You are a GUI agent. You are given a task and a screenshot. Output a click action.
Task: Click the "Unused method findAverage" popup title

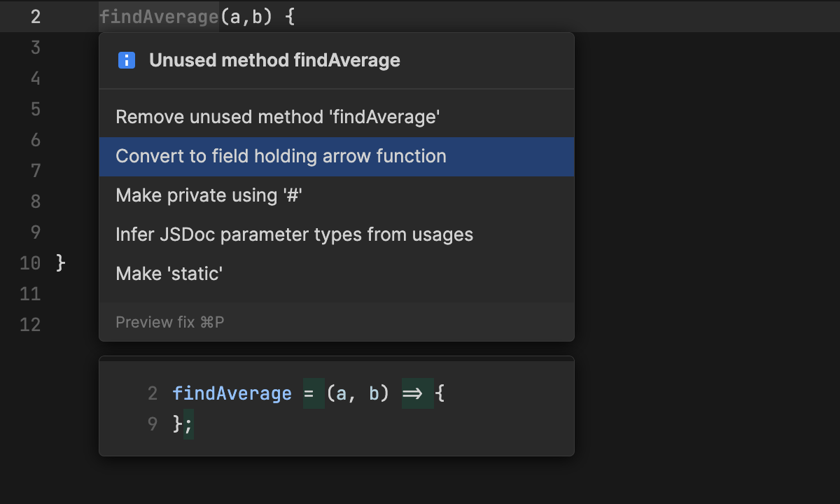[274, 60]
